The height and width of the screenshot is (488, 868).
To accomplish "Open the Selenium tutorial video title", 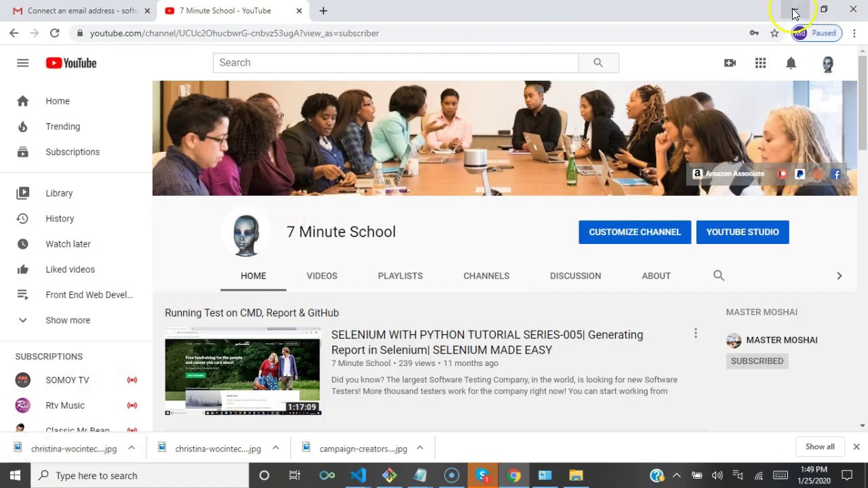I will [487, 342].
